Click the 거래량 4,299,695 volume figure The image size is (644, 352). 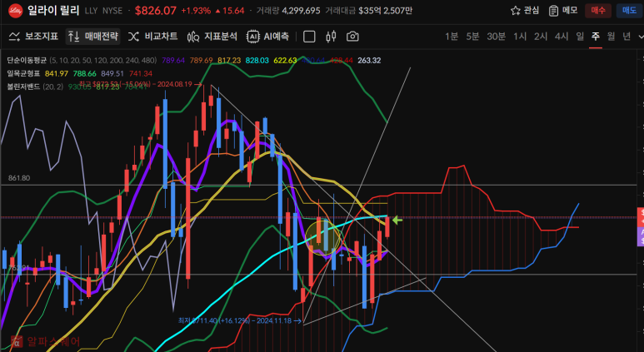pyautogui.click(x=288, y=11)
